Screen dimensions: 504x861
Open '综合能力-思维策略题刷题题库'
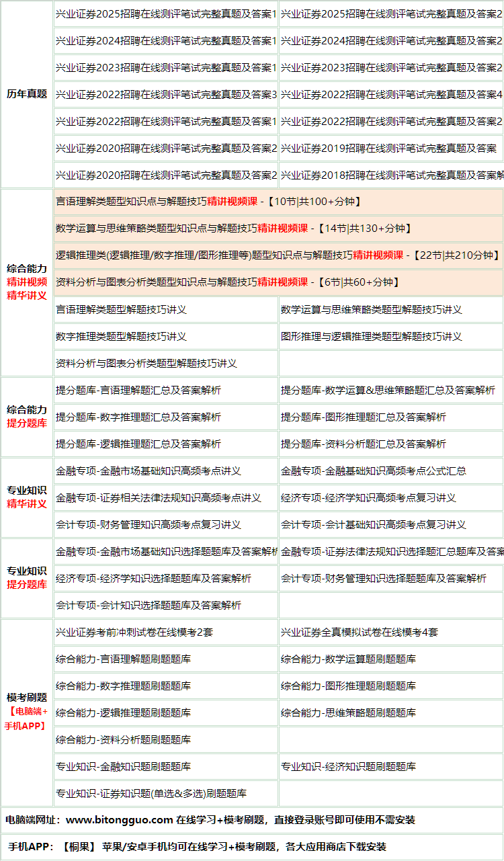coord(391,713)
